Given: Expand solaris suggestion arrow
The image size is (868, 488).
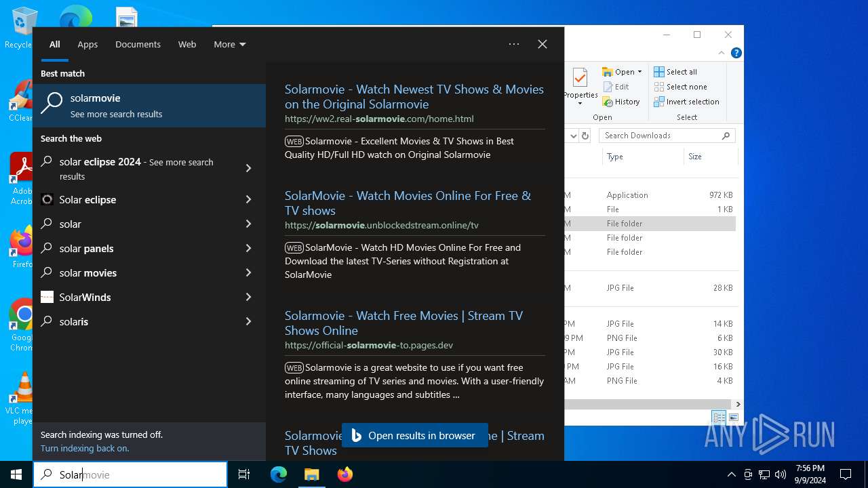Looking at the screenshot, I should tap(248, 321).
